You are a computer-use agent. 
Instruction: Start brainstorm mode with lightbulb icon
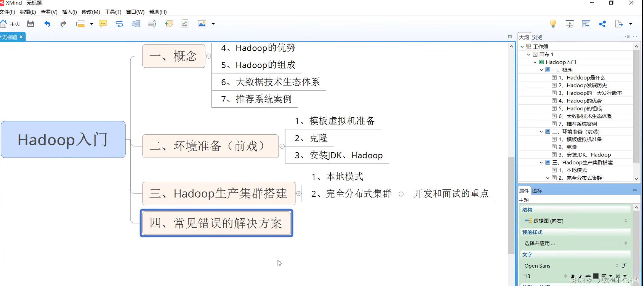[x=553, y=24]
